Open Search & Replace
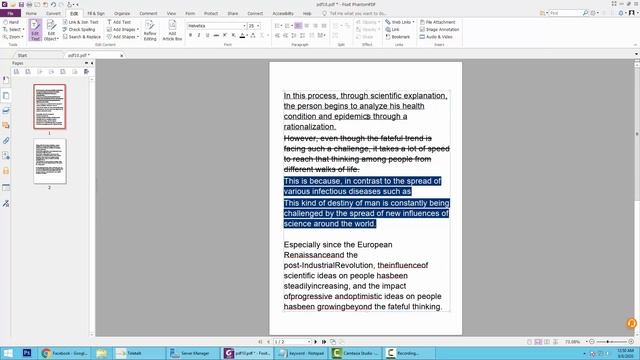Viewport: 640px width, 360px height. [x=81, y=37]
